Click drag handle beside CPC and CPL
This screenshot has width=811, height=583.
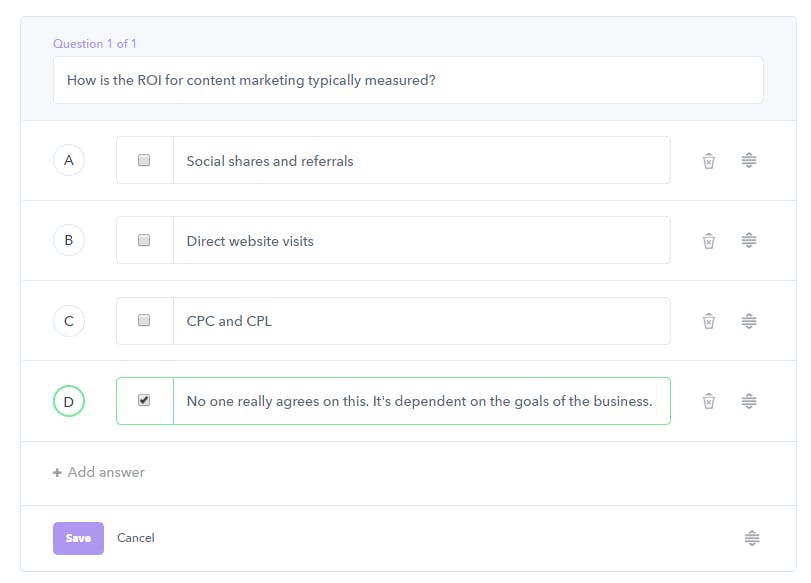(x=749, y=321)
